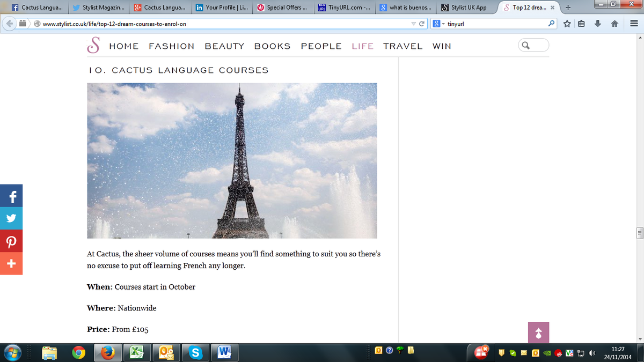Open the bookmarks list icon
644x362 pixels.
click(x=582, y=24)
